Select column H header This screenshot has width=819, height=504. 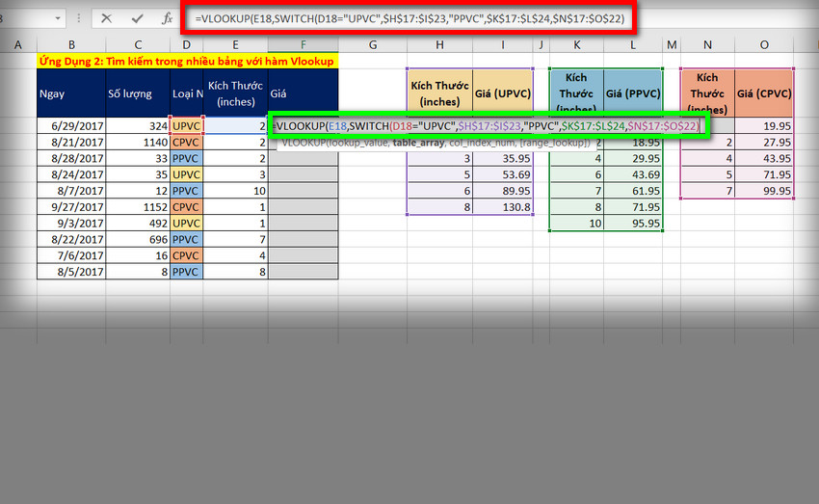click(x=439, y=44)
